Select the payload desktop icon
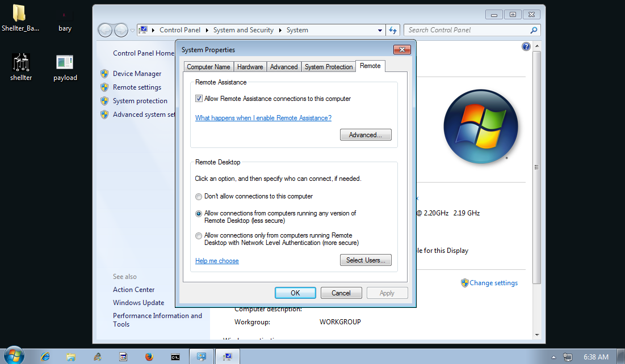 point(65,67)
